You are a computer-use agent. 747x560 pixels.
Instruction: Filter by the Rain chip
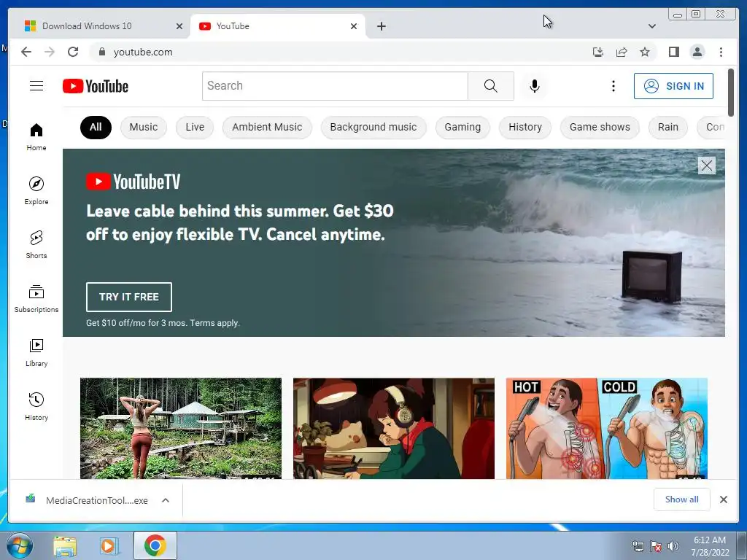(x=668, y=127)
